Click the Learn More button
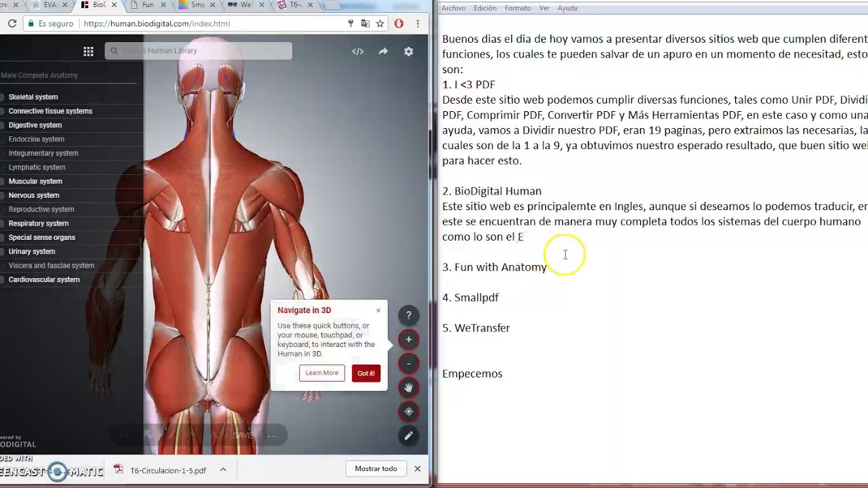The height and width of the screenshot is (488, 868). 321,373
